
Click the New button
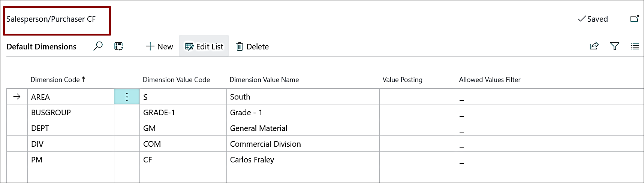tap(159, 46)
